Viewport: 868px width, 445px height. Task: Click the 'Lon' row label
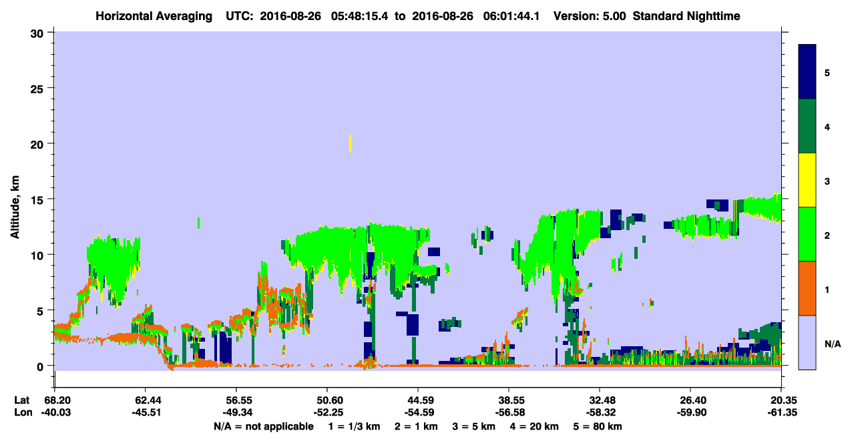[x=22, y=412]
